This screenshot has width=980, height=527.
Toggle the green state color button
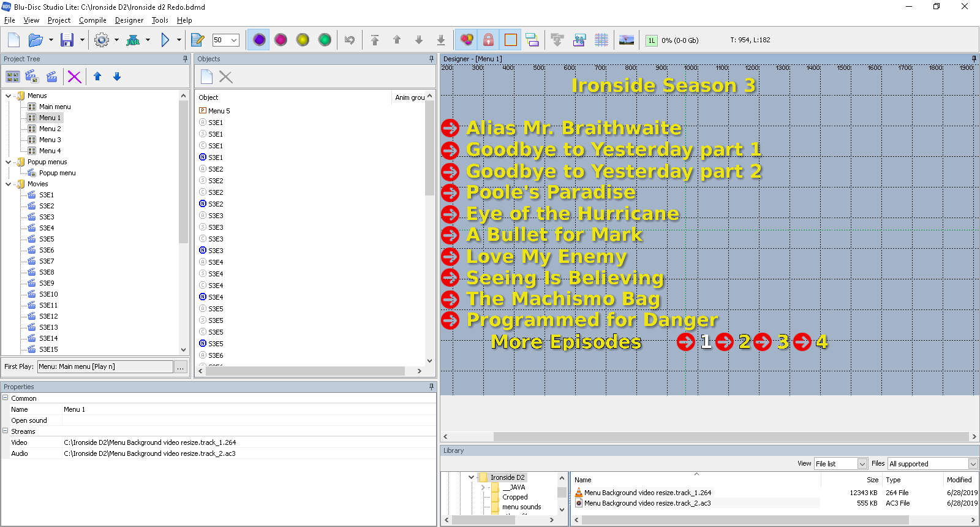pos(325,40)
